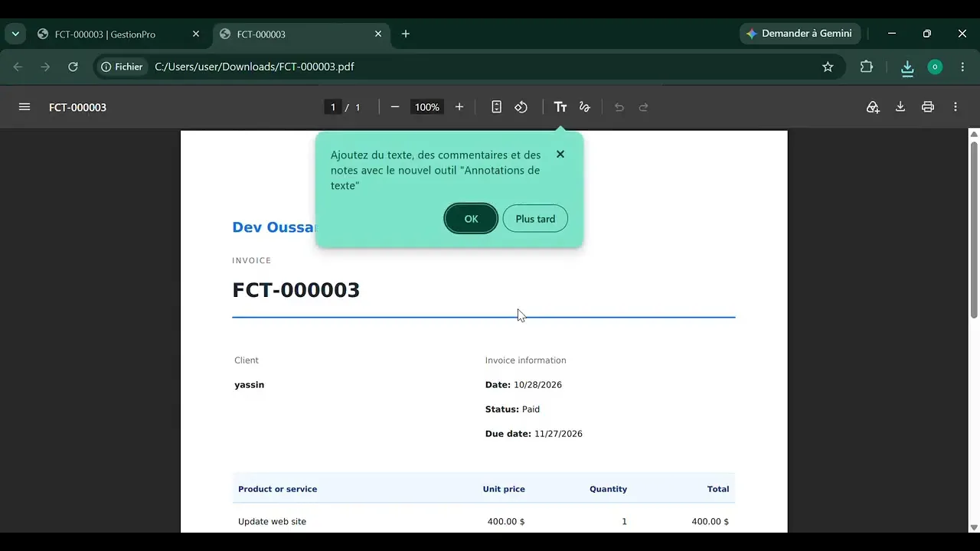Click the scrollbar down arrow
The width and height of the screenshot is (980, 551).
[974, 527]
